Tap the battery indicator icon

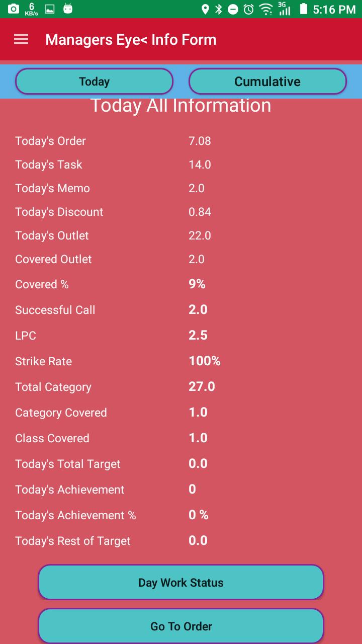coord(303,9)
